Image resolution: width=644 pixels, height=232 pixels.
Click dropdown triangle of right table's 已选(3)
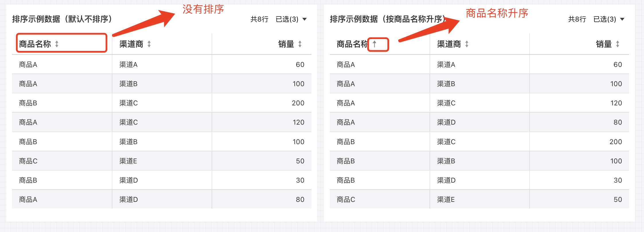point(622,19)
